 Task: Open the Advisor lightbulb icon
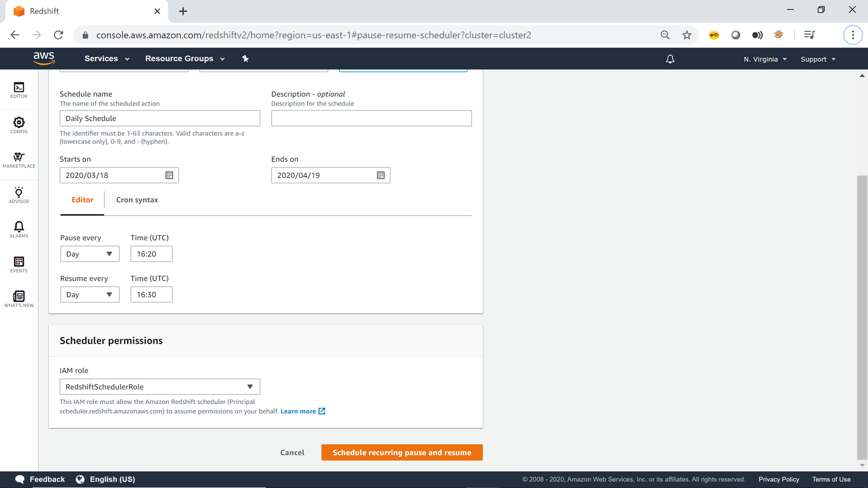pos(19,195)
